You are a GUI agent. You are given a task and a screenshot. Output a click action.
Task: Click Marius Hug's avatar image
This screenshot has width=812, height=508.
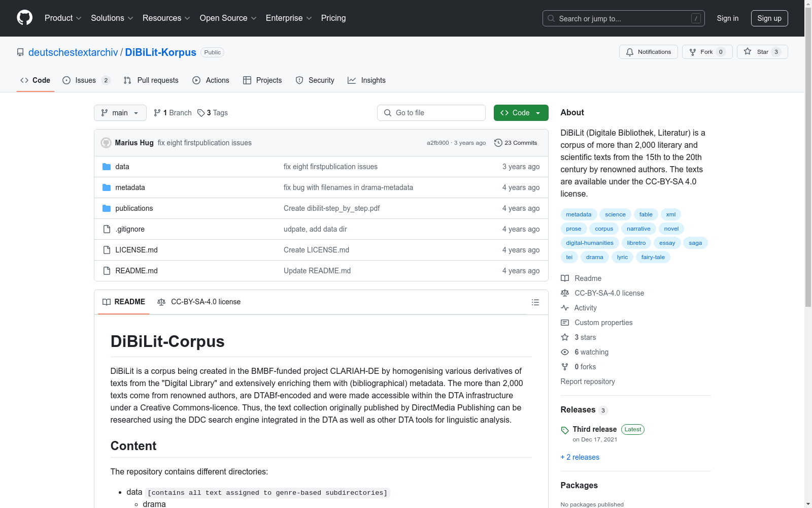(106, 143)
